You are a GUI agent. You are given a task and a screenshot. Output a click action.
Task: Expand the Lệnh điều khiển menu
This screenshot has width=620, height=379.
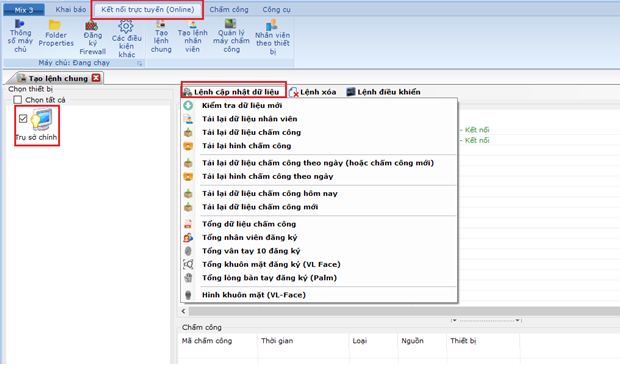coord(384,92)
